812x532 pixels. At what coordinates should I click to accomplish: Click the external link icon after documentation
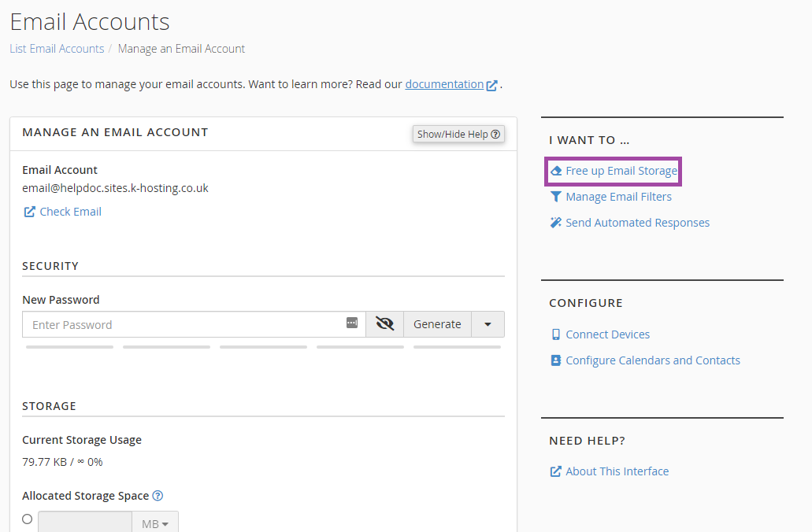492,86
